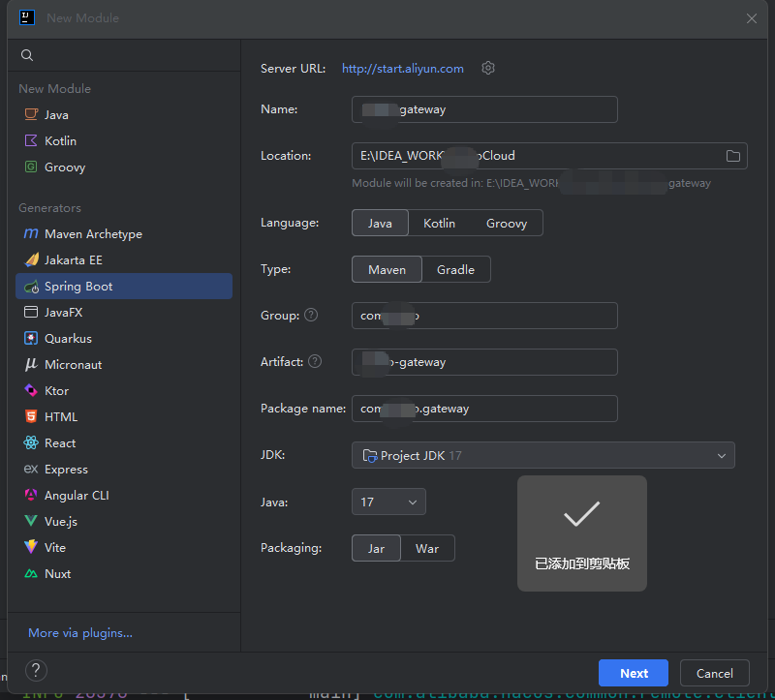Select the Groovy module icon

31,167
